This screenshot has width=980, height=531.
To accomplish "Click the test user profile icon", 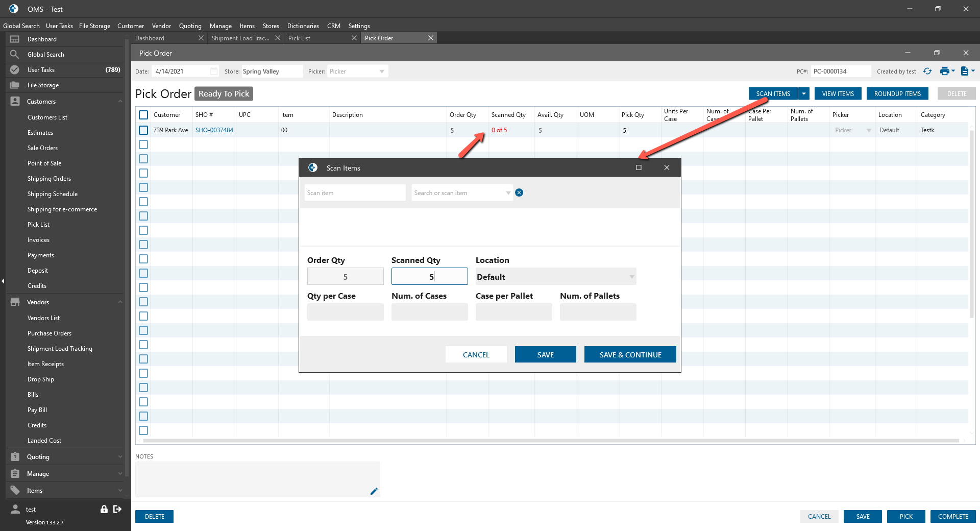I will pyautogui.click(x=15, y=509).
